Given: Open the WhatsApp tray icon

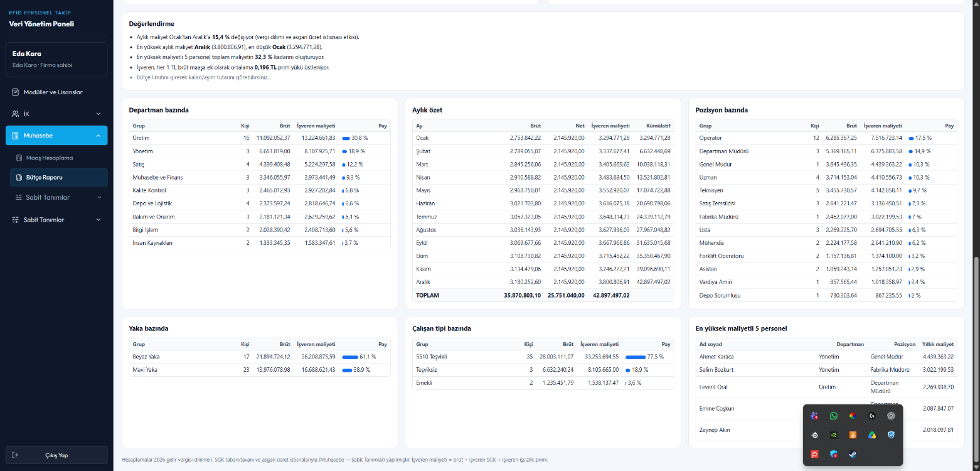Looking at the screenshot, I should [833, 416].
